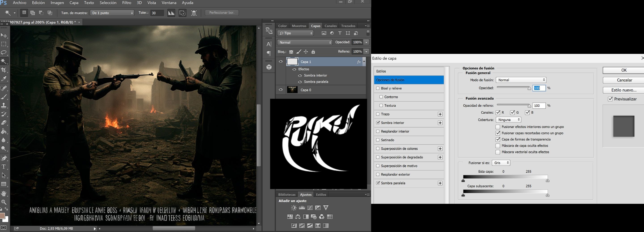Add a Brightness/Contrast adjustment
Image resolution: width=644 pixels, height=232 pixels.
click(x=294, y=208)
